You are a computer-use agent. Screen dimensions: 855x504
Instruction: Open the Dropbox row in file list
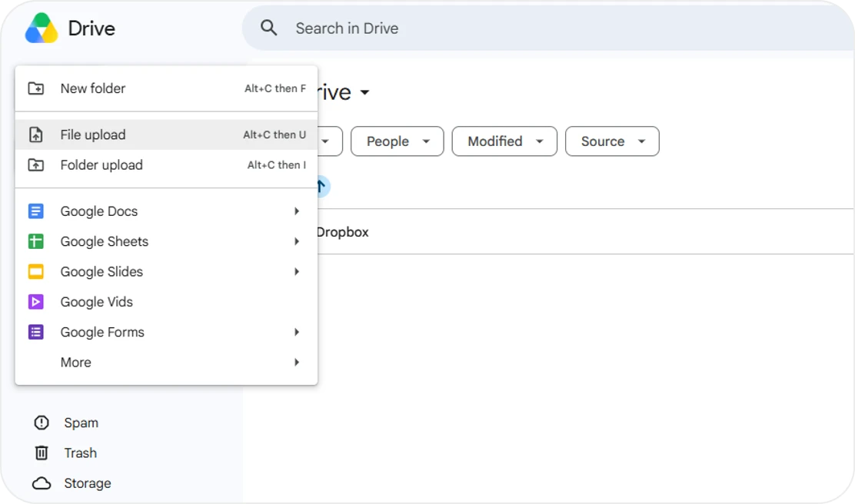tap(585, 231)
